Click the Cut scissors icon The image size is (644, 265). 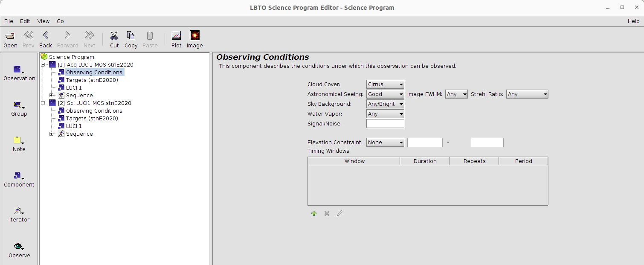(114, 36)
